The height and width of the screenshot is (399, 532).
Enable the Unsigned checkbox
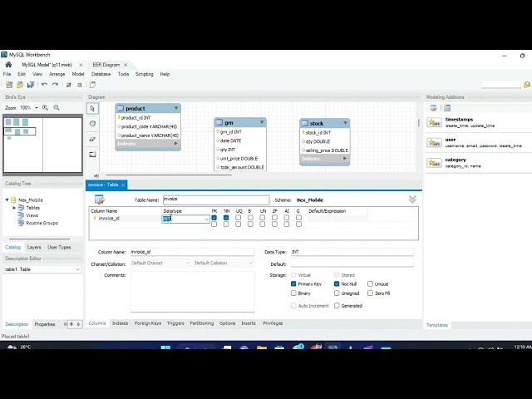(337, 293)
